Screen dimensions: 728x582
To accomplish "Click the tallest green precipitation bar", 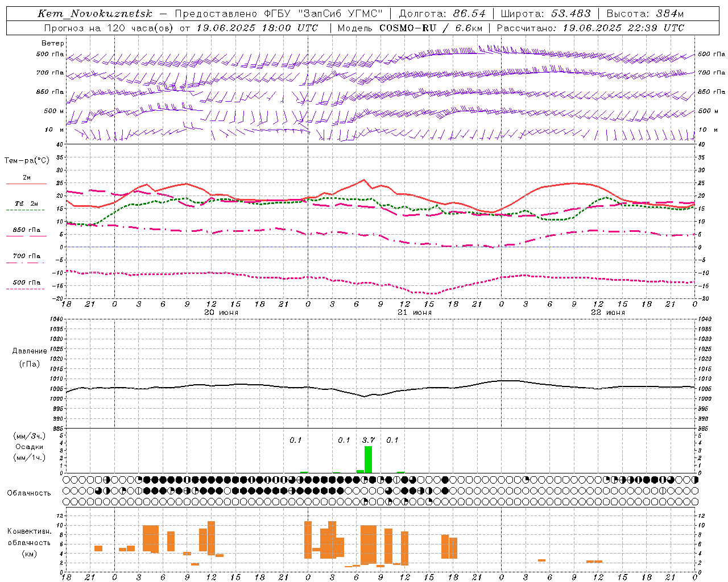I will coord(368,460).
